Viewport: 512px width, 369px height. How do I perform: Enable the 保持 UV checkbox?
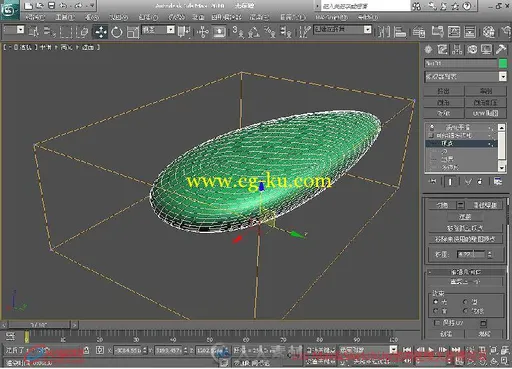coord(437,323)
